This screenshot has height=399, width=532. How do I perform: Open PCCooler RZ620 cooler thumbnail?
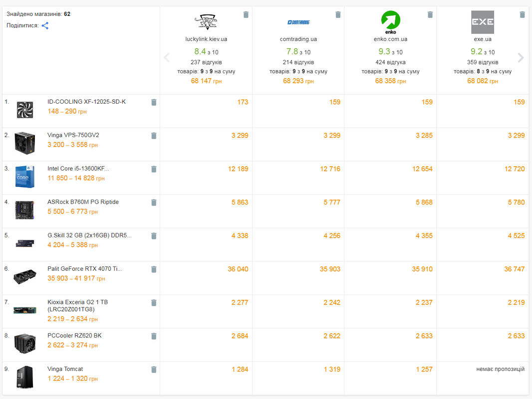tap(25, 344)
